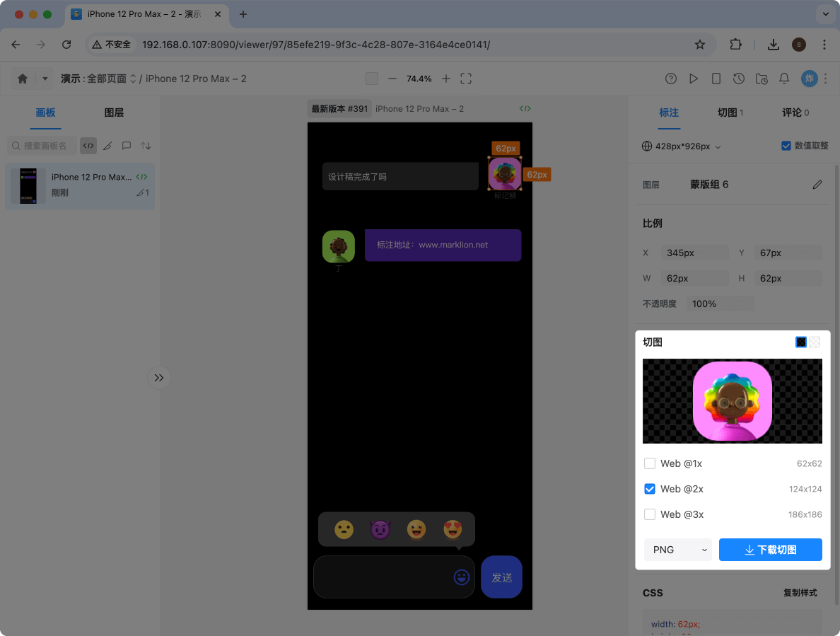Open the phone preview icon
Image resolution: width=840 pixels, height=636 pixels.
click(x=716, y=79)
